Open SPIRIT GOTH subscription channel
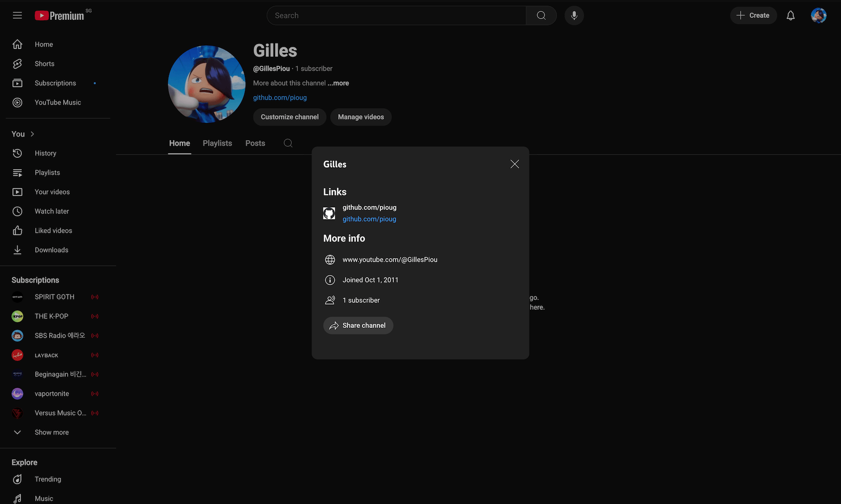This screenshot has height=504, width=841. click(58, 297)
